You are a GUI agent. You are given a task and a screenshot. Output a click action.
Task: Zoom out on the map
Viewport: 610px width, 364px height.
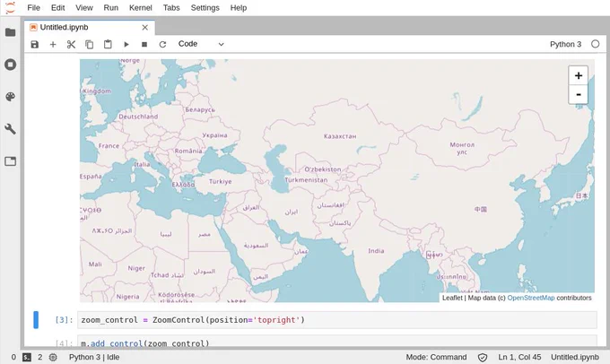[x=578, y=94]
